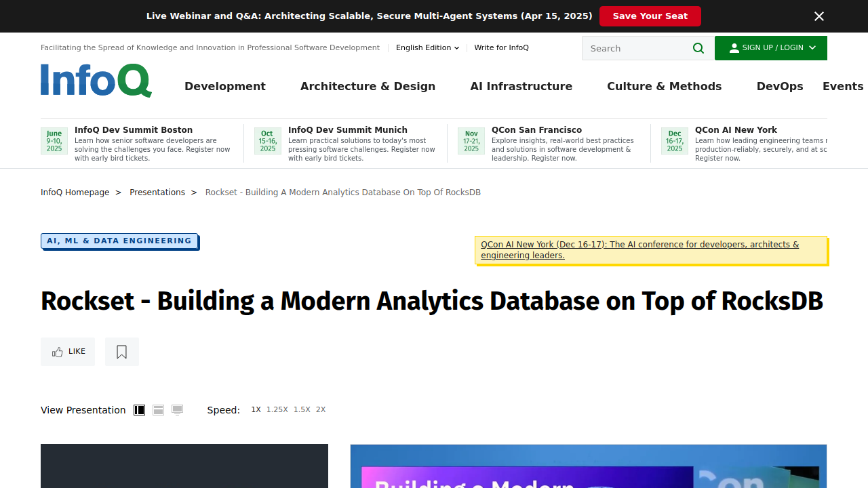The image size is (868, 488).
Task: Click the presentation video player area
Action: point(184,466)
